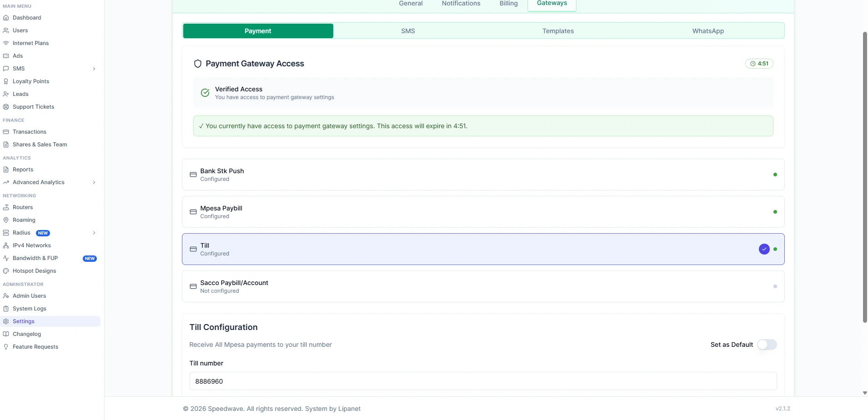Click the Leads user-plus icon
The image size is (868, 420).
coord(6,94)
